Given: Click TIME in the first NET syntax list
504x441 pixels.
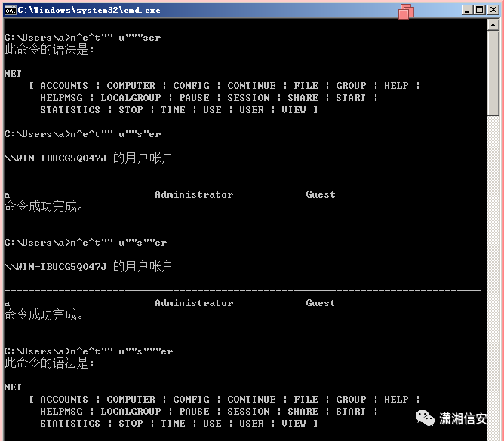Looking at the screenshot, I should tap(174, 110).
